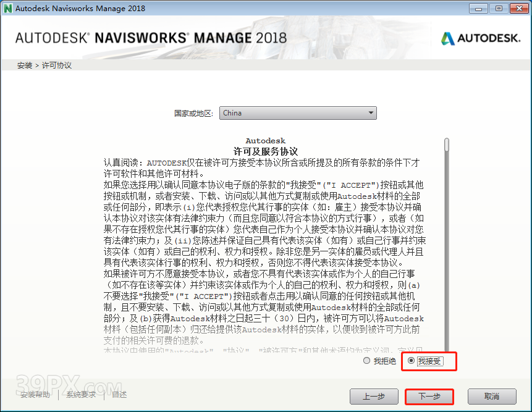Screen dimensions: 532x412
Task: Cancel installation with the 取消 button
Action: pyautogui.click(x=492, y=396)
